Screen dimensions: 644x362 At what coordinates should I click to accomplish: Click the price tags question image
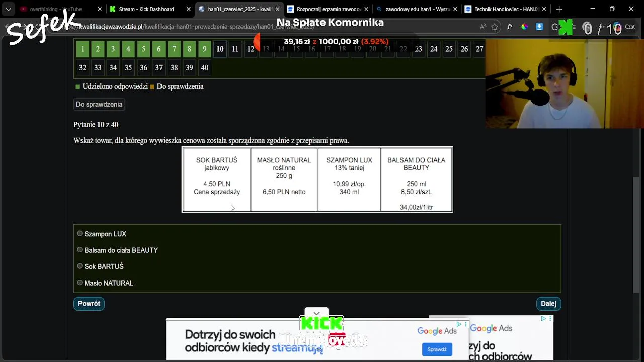(x=317, y=179)
